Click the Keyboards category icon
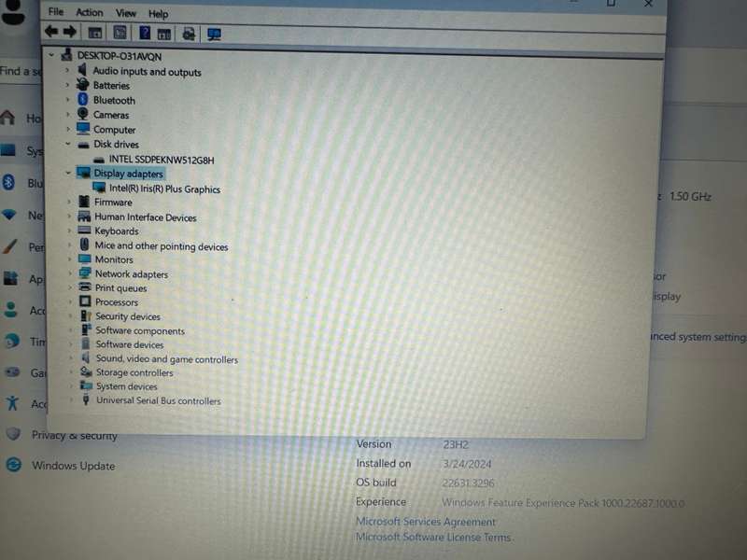This screenshot has width=747, height=560. 84,231
